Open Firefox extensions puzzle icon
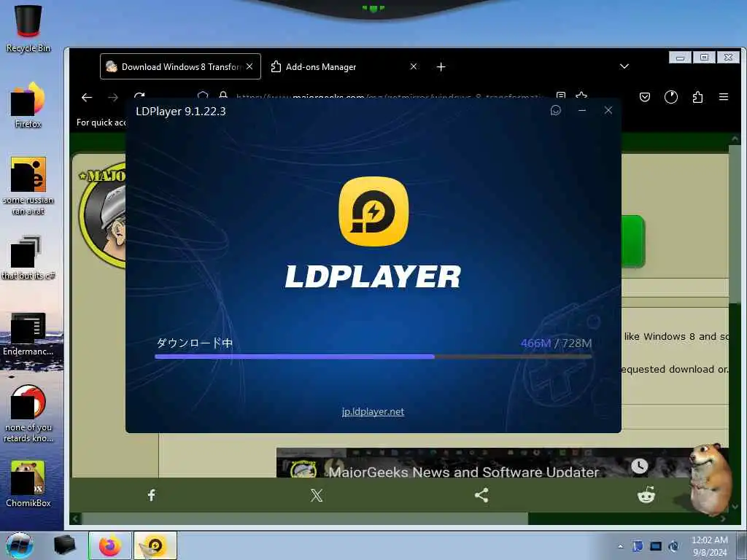 click(697, 97)
